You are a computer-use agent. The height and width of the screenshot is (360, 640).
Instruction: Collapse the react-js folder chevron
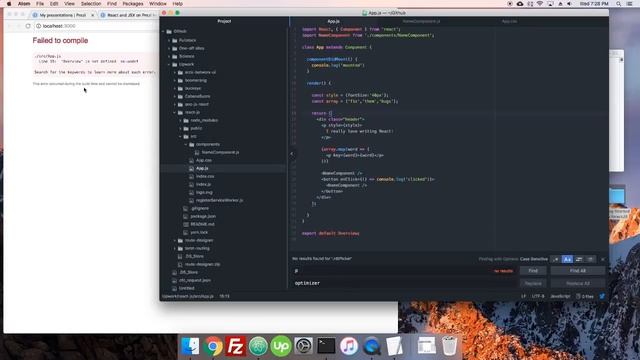(175, 112)
